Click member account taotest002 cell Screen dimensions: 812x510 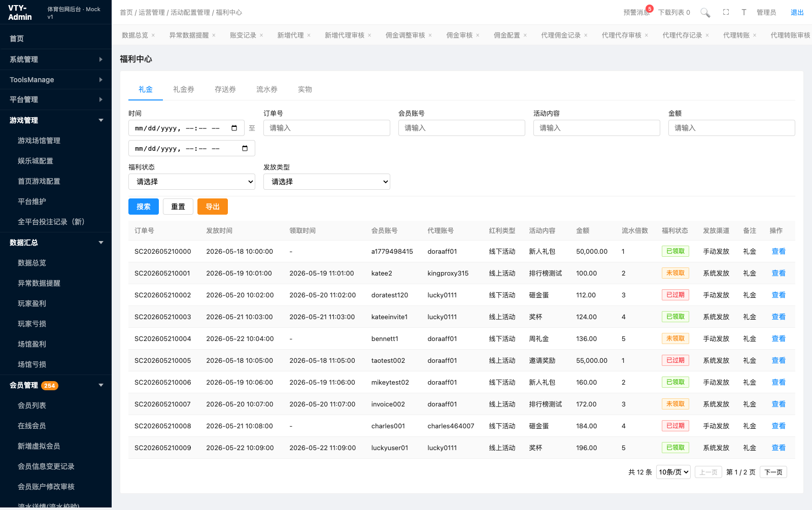pos(388,360)
